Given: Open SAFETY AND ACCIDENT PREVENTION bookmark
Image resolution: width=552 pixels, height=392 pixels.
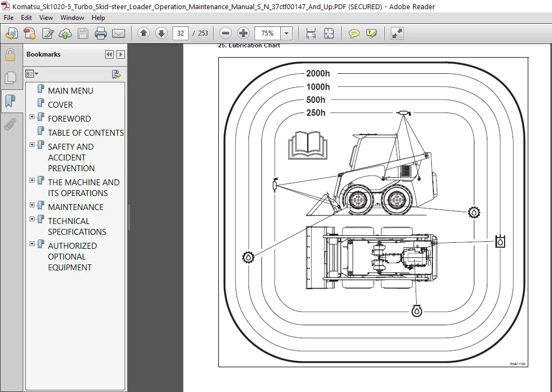Looking at the screenshot, I should tap(71, 158).
